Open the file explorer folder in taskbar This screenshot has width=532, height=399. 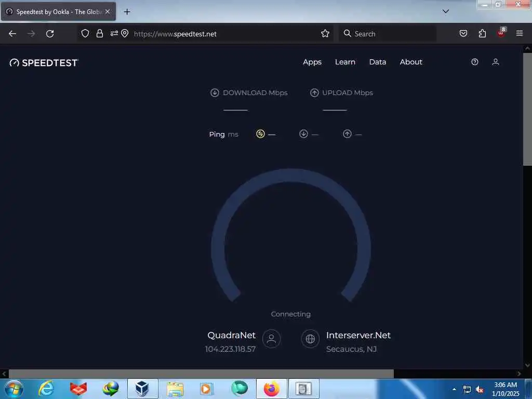[x=175, y=389]
